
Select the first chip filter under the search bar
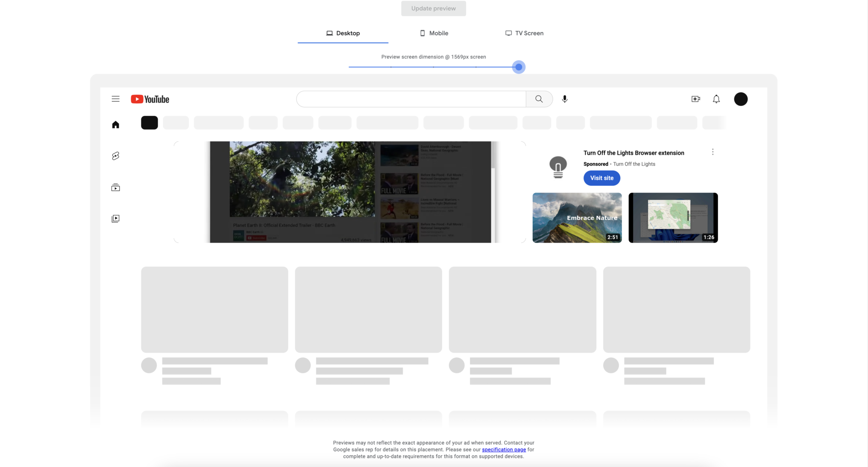tap(149, 122)
